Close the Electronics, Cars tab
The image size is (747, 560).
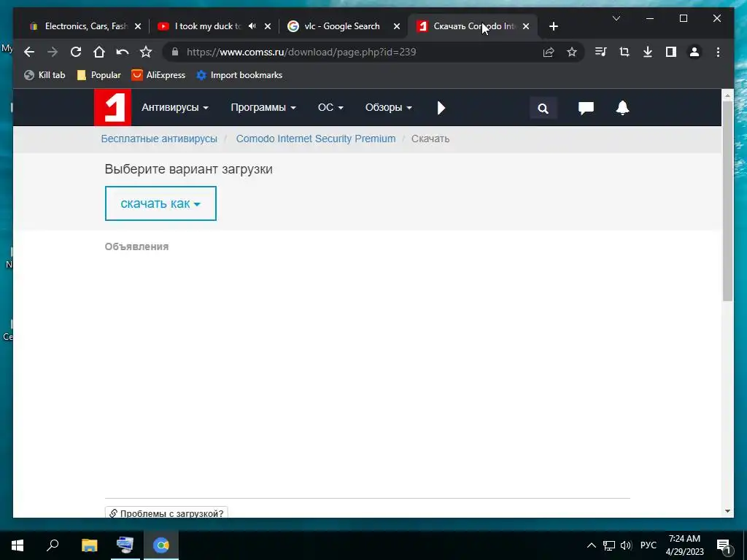[x=138, y=26]
